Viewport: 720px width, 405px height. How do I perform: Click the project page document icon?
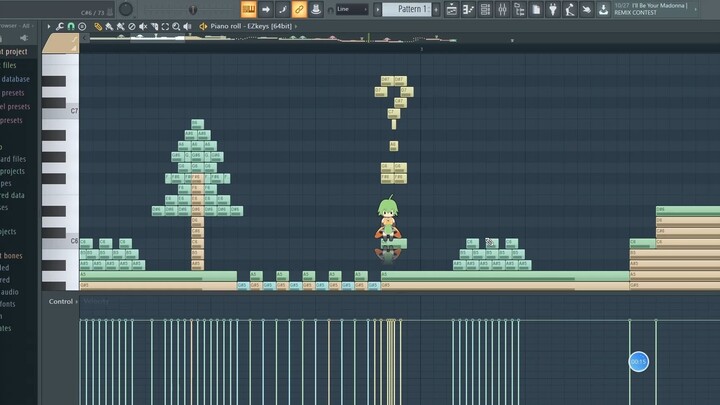536,9
